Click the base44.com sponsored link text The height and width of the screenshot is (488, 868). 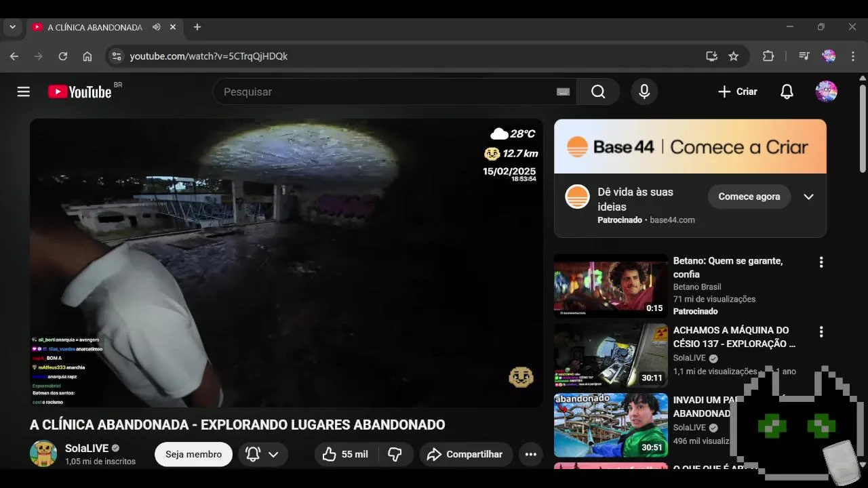672,220
